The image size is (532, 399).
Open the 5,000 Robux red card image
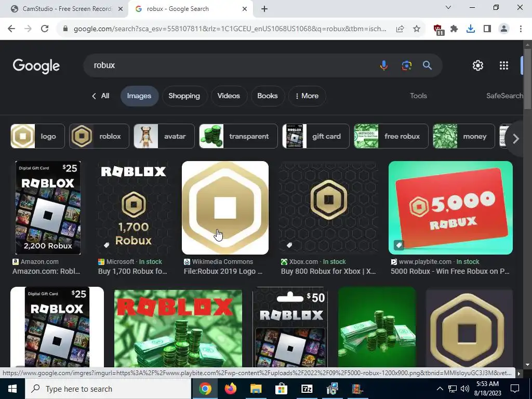(x=450, y=208)
